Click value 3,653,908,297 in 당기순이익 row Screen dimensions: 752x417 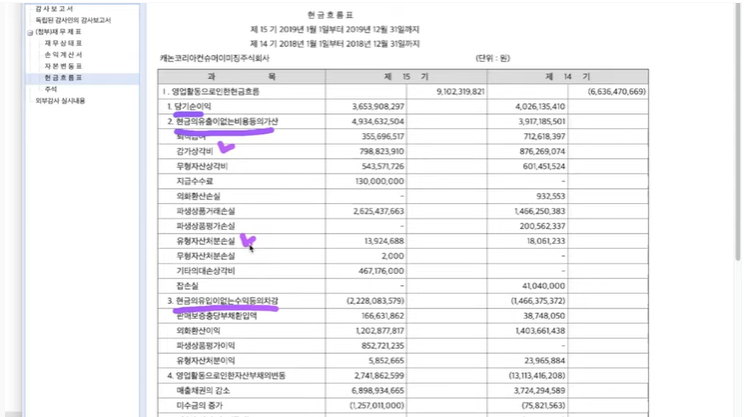378,107
